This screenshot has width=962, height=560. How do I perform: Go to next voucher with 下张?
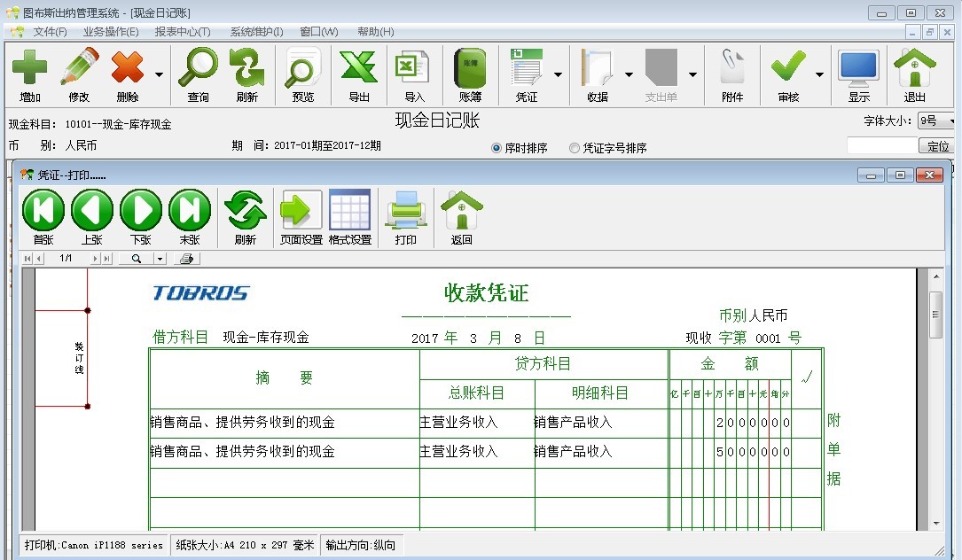coord(141,210)
